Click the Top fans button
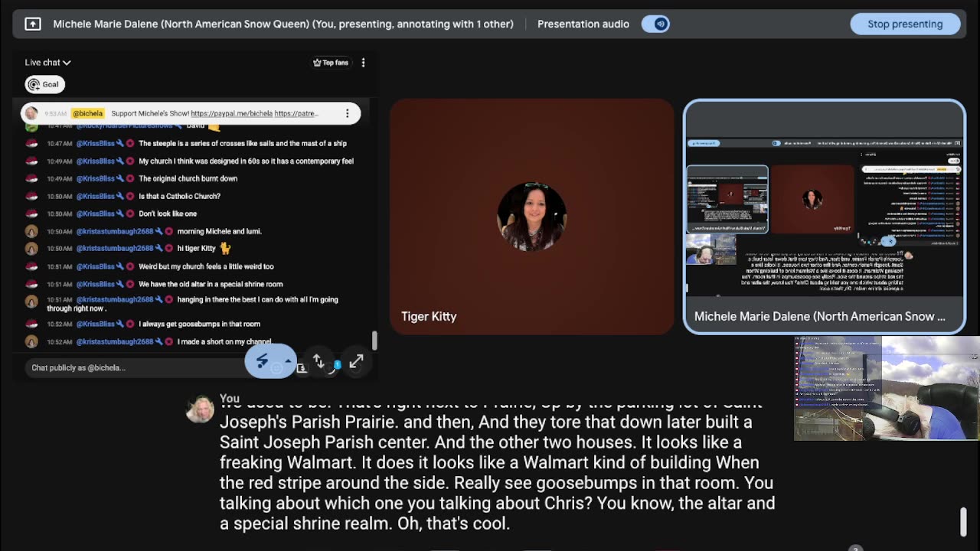The height and width of the screenshot is (551, 980). [331, 63]
